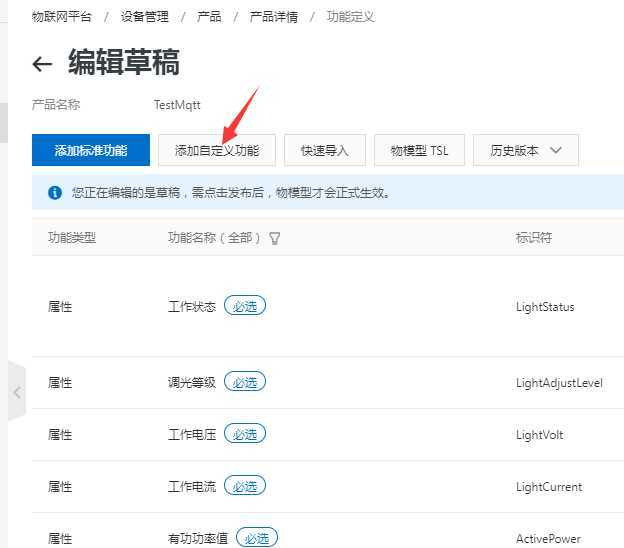Click the product name value TestMqtt
This screenshot has width=624, height=548.
177,105
